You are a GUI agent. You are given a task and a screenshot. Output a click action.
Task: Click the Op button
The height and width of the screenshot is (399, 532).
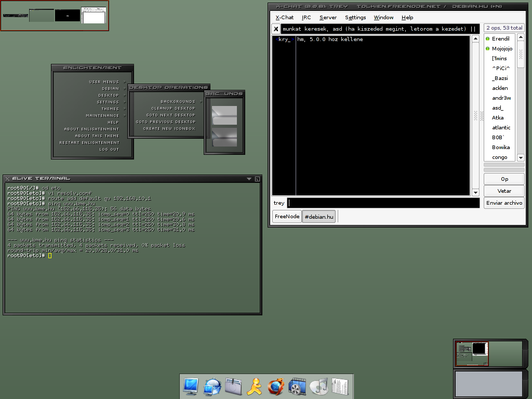[x=504, y=179]
